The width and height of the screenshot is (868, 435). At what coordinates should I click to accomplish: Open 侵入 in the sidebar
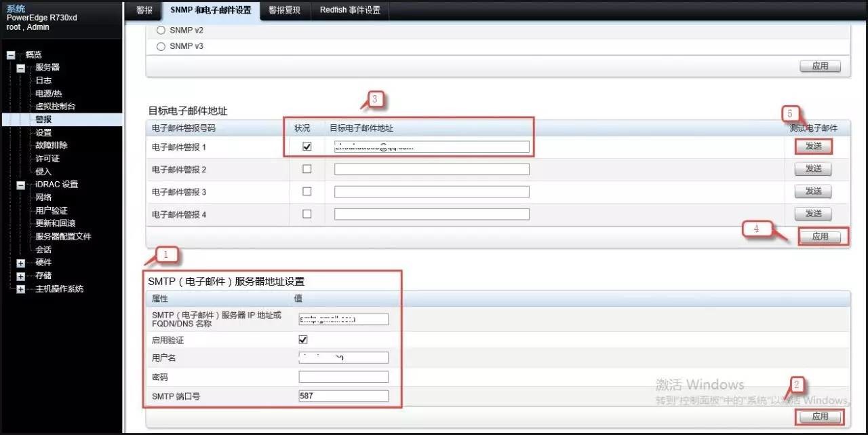[43, 172]
